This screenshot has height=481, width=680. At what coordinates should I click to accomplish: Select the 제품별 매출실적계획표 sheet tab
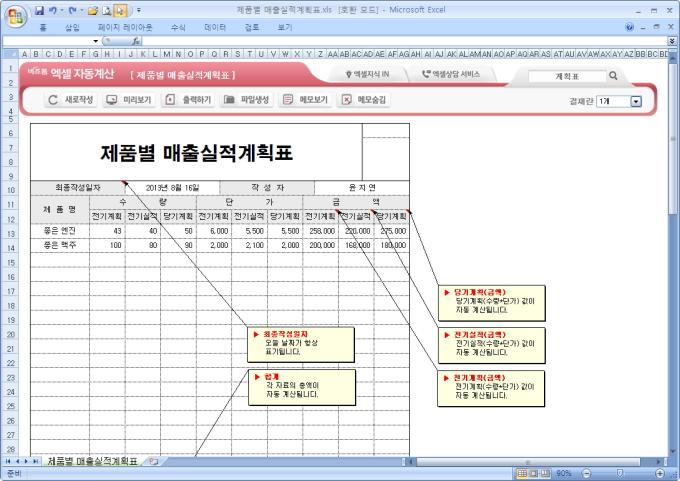click(92, 461)
